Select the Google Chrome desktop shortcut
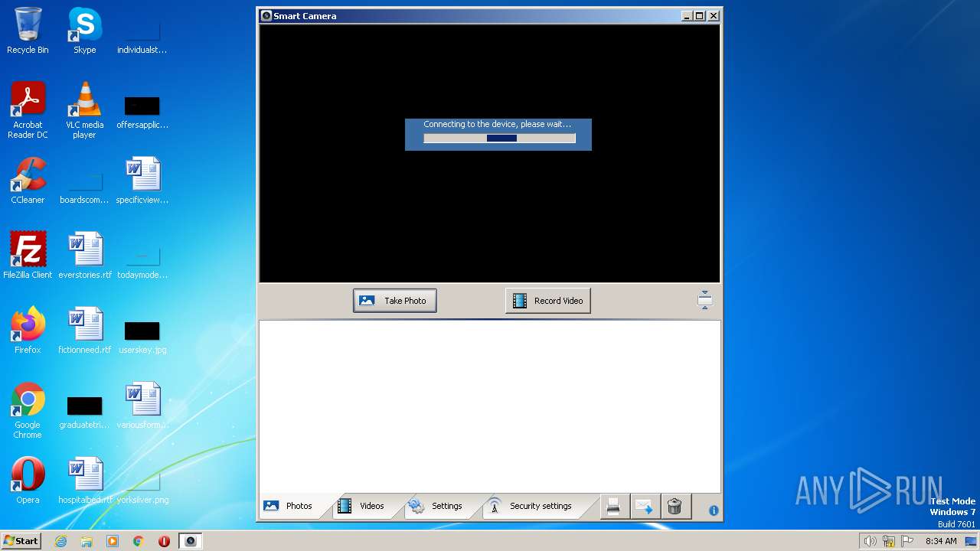This screenshot has width=980, height=551. 28,410
